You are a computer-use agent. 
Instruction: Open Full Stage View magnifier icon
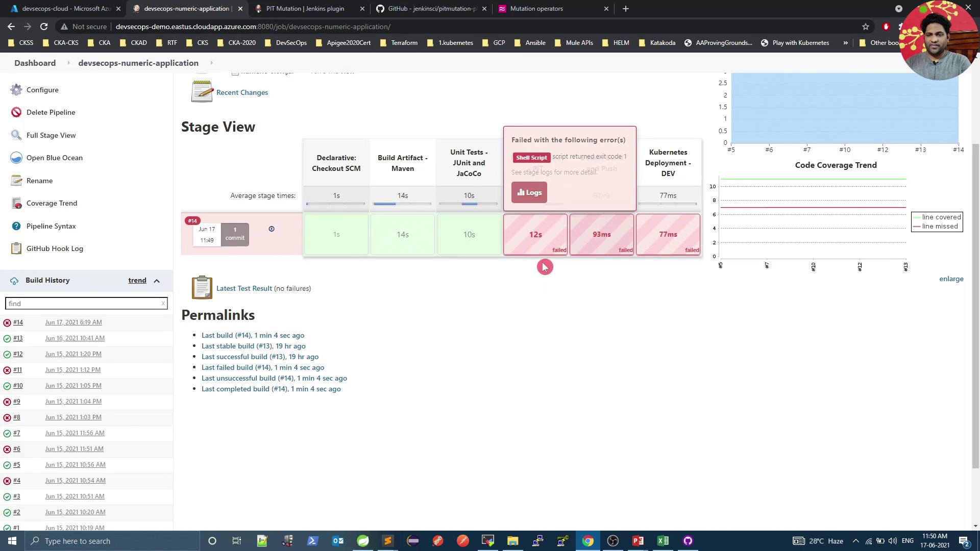(16, 135)
